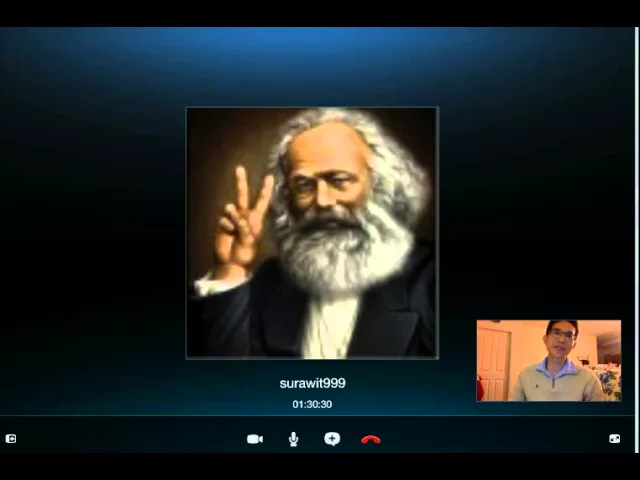Show the sidebar using bottom-left icon

point(11,439)
